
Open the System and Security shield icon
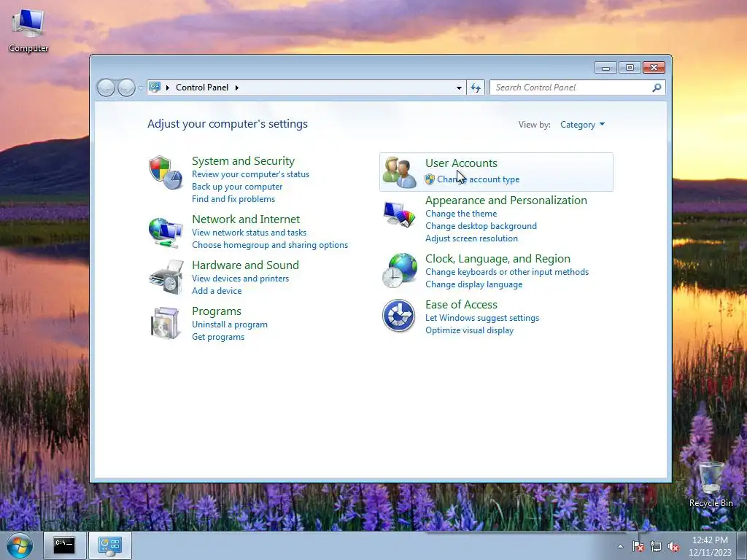coord(166,172)
